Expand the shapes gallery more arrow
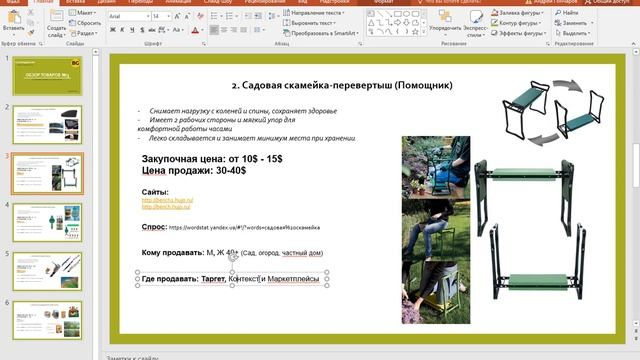This screenshot has height=360, width=640. [x=424, y=32]
